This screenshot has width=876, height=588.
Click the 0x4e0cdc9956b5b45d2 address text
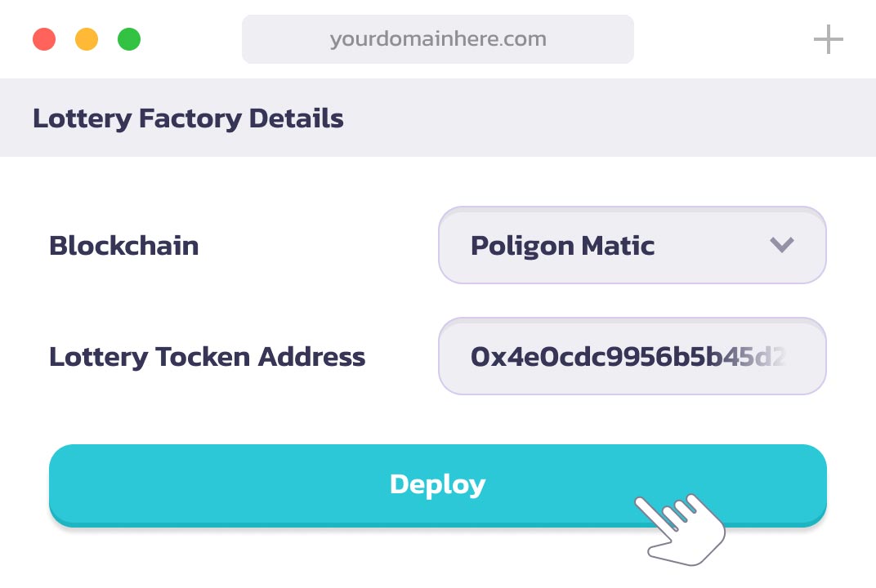click(x=605, y=356)
